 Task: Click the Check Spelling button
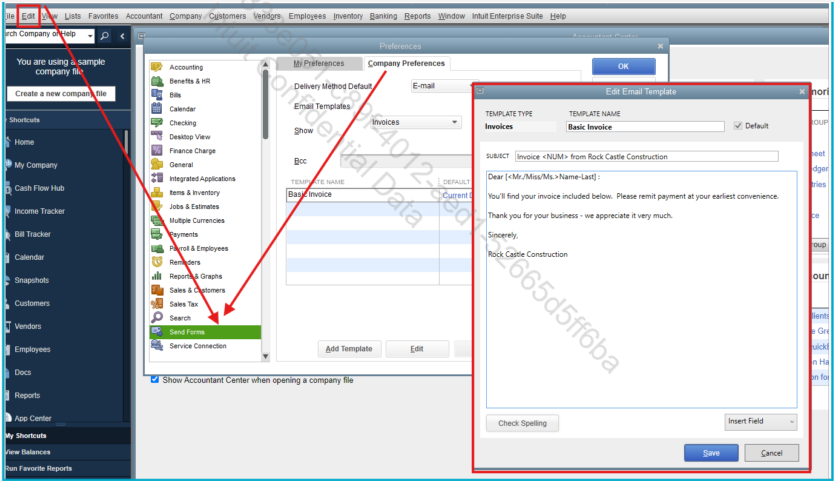[x=522, y=423]
